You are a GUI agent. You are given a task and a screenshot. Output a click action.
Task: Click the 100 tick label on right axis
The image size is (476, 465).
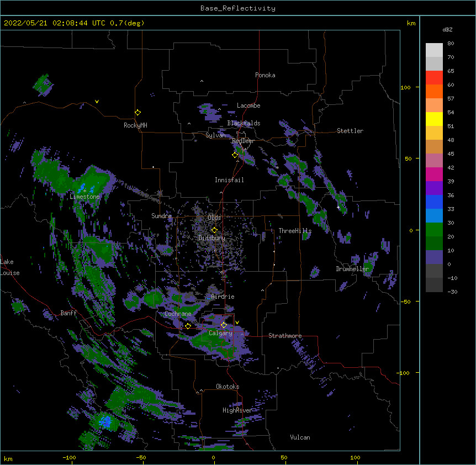(405, 88)
